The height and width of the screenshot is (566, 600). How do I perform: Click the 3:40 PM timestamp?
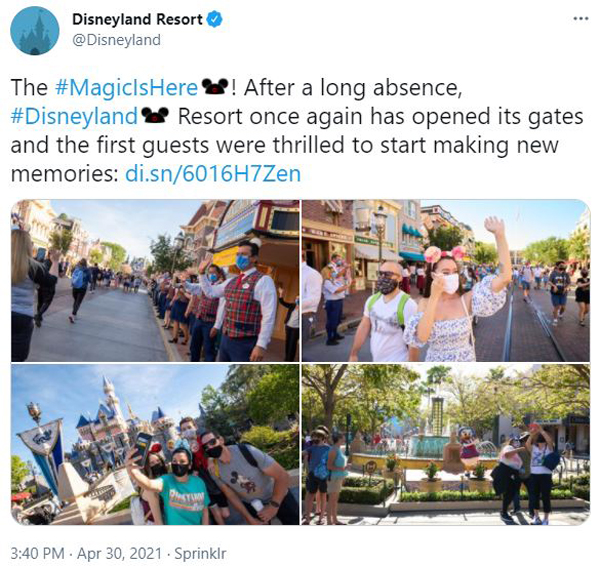pos(38,553)
